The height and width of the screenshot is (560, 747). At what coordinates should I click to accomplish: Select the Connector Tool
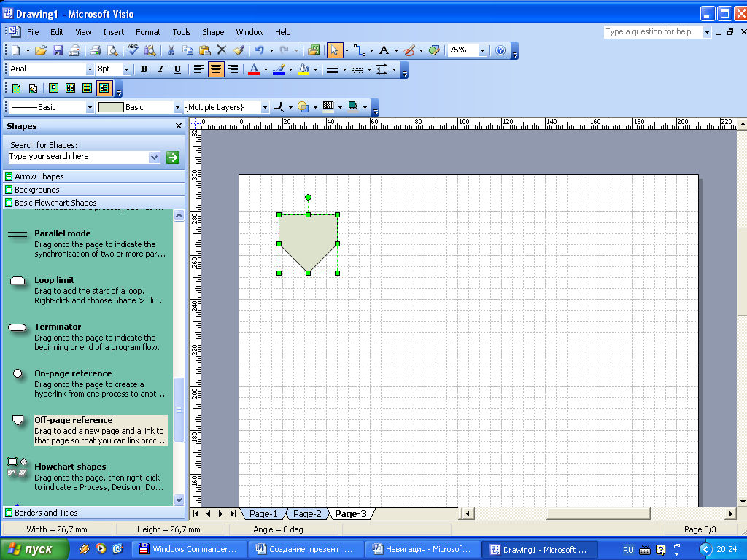(x=360, y=50)
